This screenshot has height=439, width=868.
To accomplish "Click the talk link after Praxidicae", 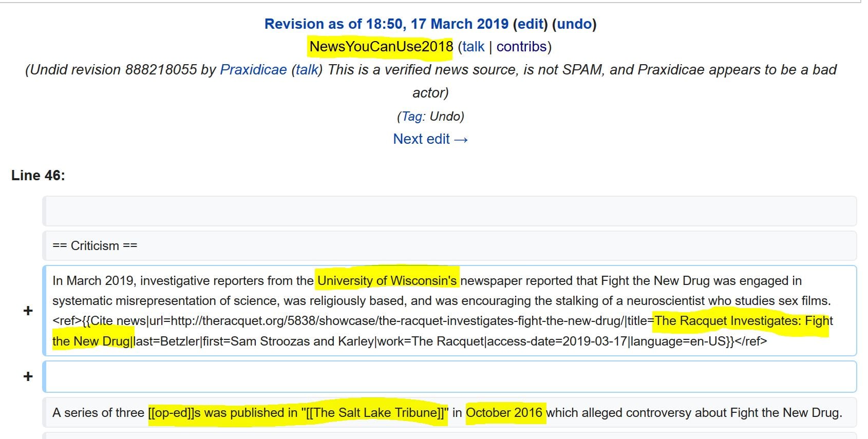I will point(307,70).
